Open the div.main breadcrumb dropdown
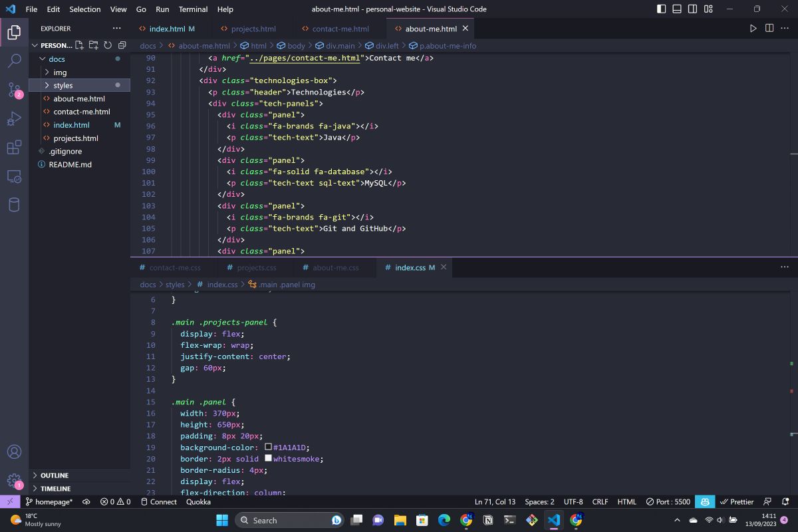 click(x=334, y=46)
